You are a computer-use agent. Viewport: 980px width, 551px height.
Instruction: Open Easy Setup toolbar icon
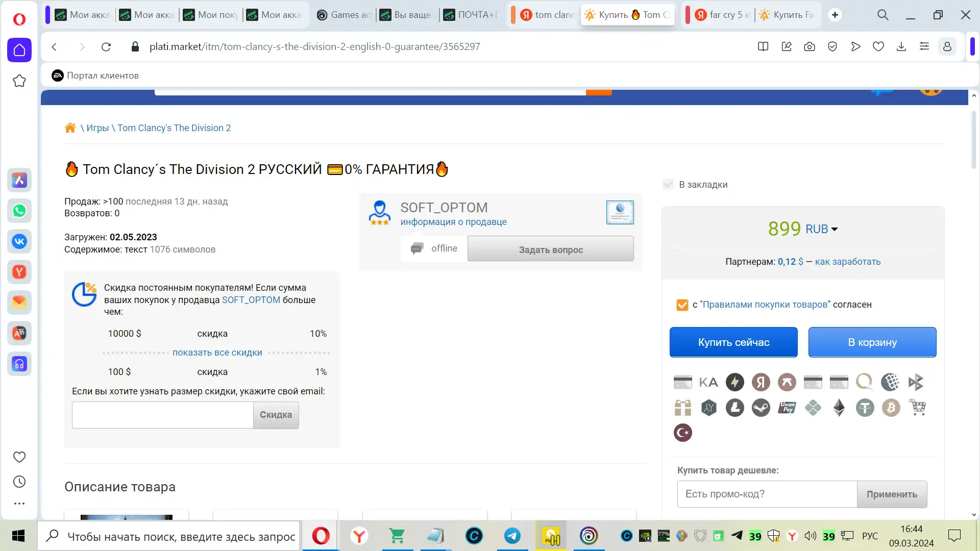(924, 47)
